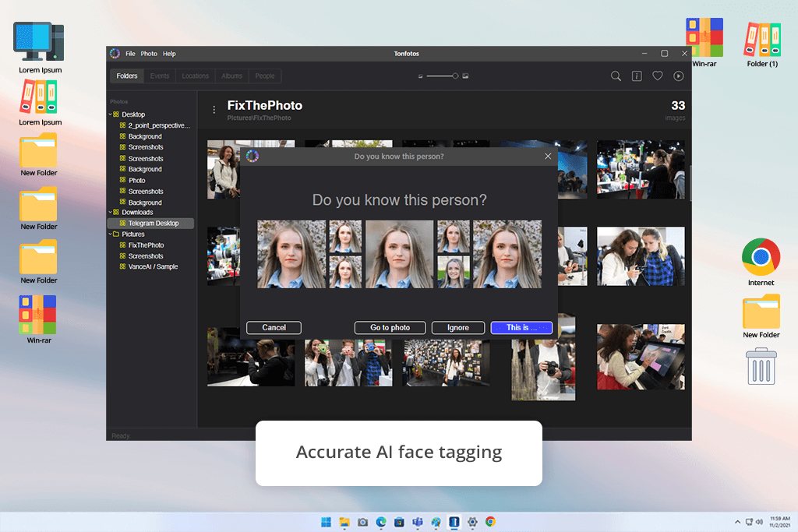Viewport: 798px width, 532px height.
Task: Select Screenshots folder under Pictures
Action: 142,255
